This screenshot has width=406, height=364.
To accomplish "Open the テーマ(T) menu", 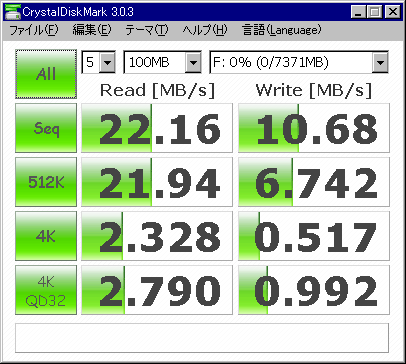I will pos(147,30).
